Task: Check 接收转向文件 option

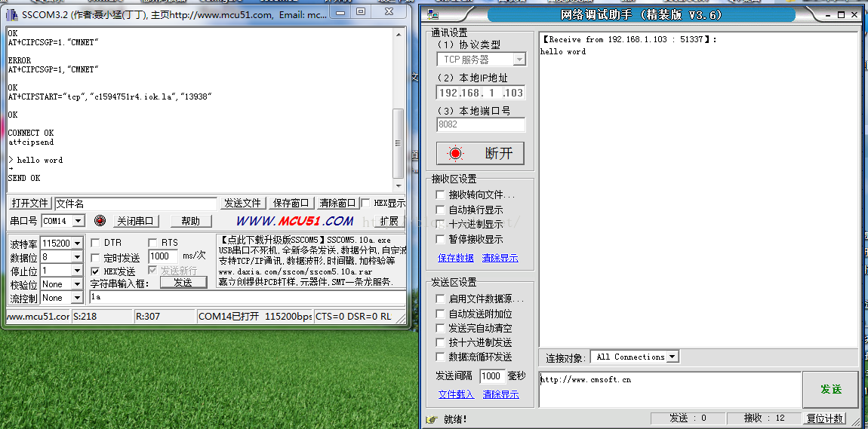Action: [x=440, y=195]
